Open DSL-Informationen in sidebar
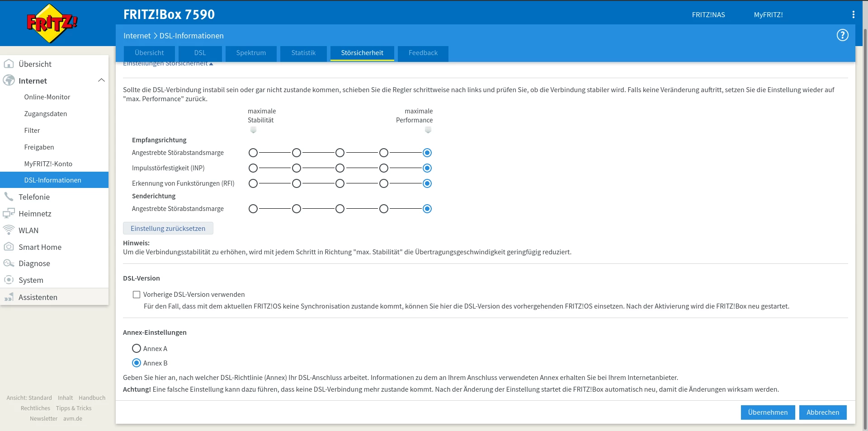Image resolution: width=868 pixels, height=431 pixels. tap(54, 180)
